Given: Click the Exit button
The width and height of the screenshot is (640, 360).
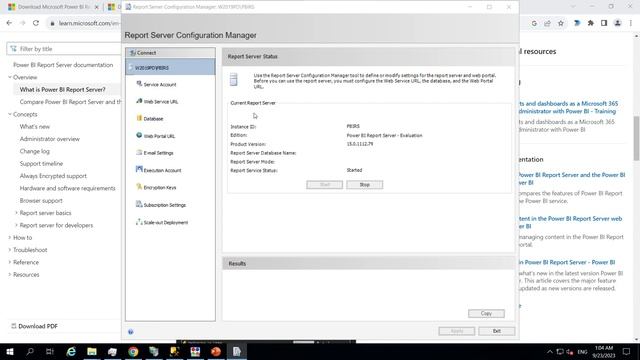Looking at the screenshot, I should click(497, 331).
